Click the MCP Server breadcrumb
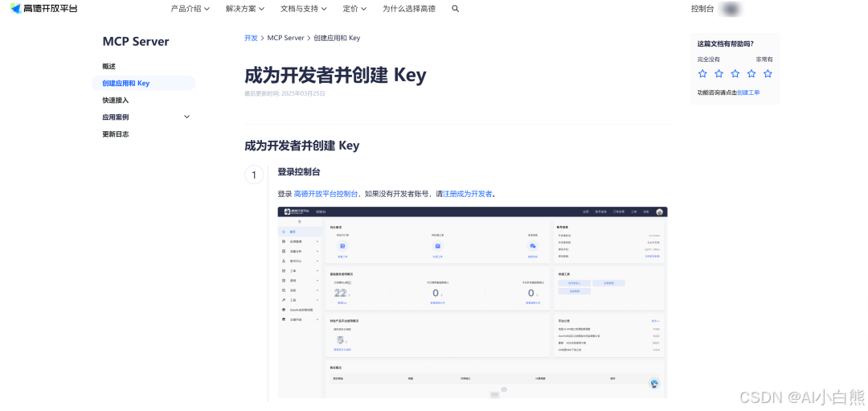 click(285, 39)
